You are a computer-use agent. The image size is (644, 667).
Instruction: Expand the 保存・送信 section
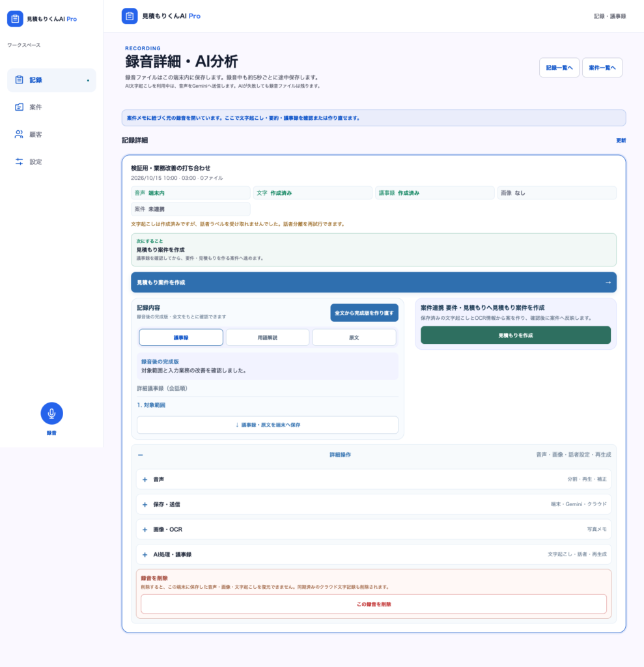(x=145, y=505)
